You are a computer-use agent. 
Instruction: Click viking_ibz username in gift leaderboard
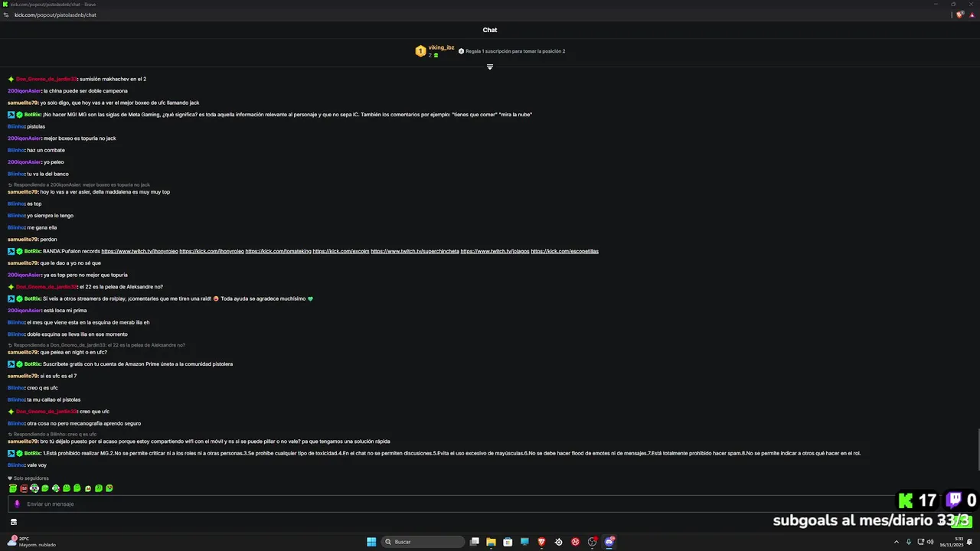441,47
